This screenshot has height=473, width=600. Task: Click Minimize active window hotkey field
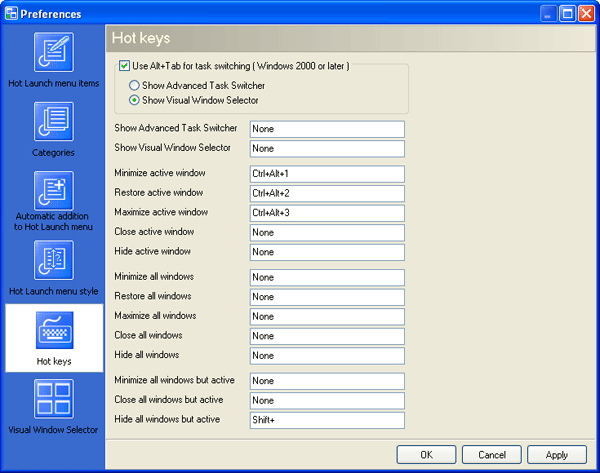point(327,174)
